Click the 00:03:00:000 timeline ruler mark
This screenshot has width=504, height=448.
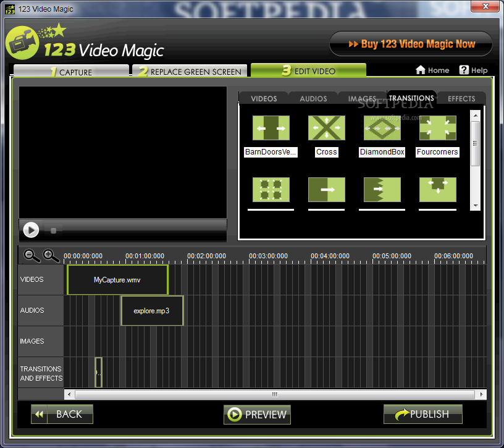coord(268,256)
